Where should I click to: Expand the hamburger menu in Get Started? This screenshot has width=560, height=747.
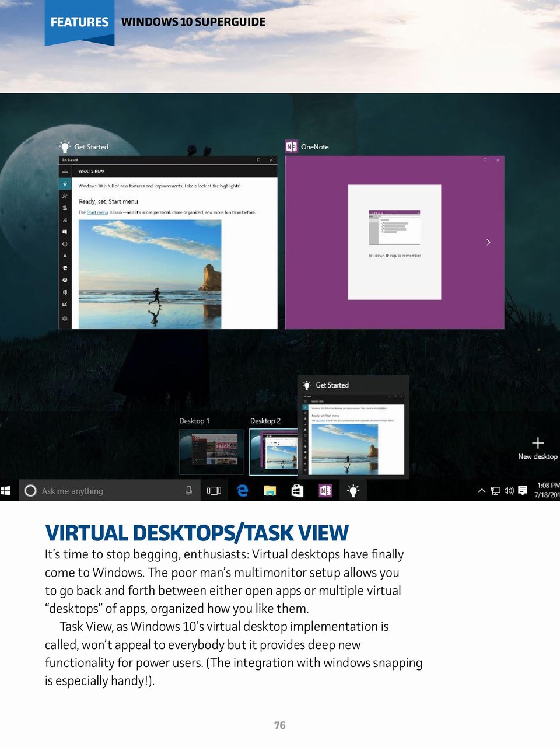tap(65, 172)
